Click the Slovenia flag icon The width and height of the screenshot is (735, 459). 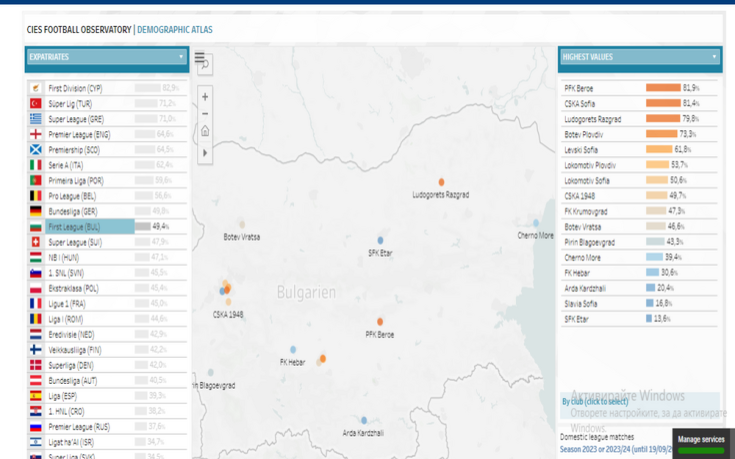(36, 273)
